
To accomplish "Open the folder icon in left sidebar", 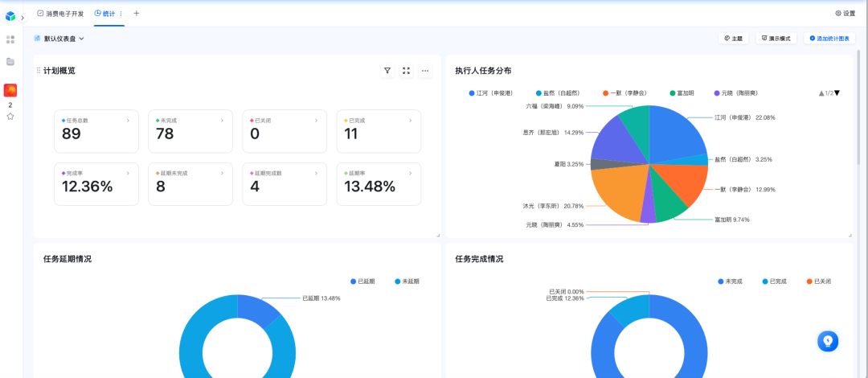I will point(10,61).
